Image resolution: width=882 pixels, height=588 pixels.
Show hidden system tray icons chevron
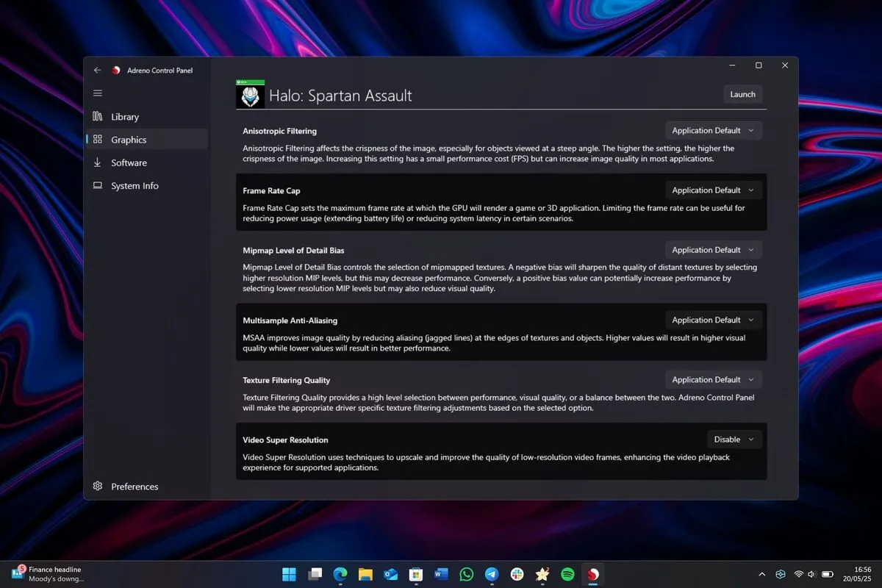click(x=761, y=574)
